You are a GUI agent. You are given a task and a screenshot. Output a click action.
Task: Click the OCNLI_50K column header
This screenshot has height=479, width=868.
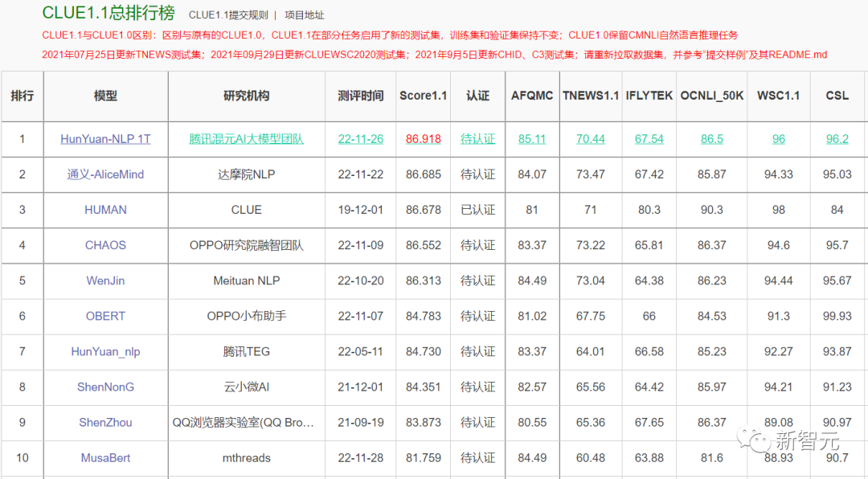click(712, 96)
